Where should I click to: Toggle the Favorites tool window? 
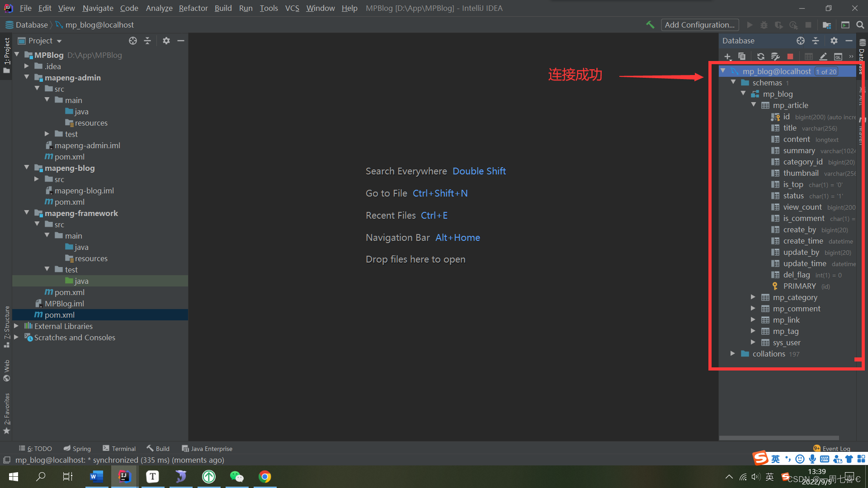pyautogui.click(x=7, y=412)
